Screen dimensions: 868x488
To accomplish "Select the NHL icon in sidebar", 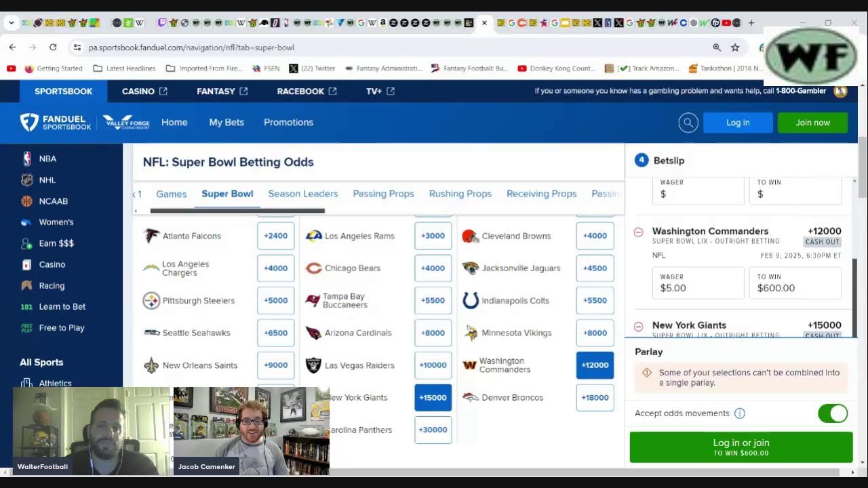I will pyautogui.click(x=26, y=180).
